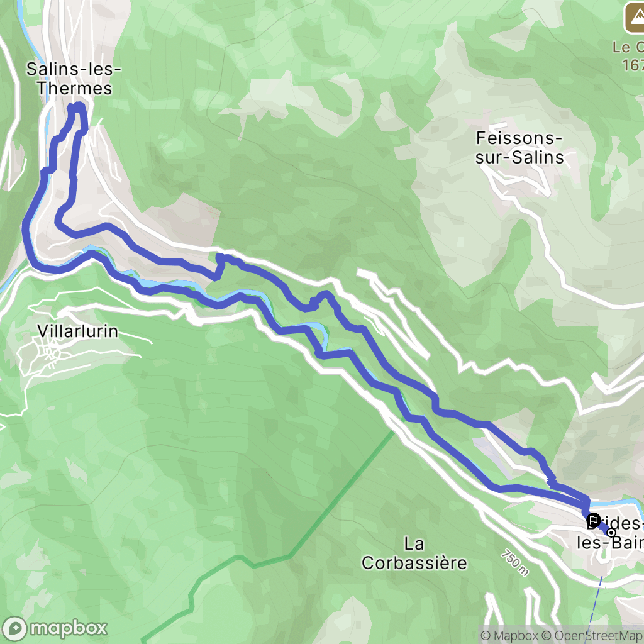Select the Salins-les-Thermes town label
644x644 pixels.
pos(74,79)
